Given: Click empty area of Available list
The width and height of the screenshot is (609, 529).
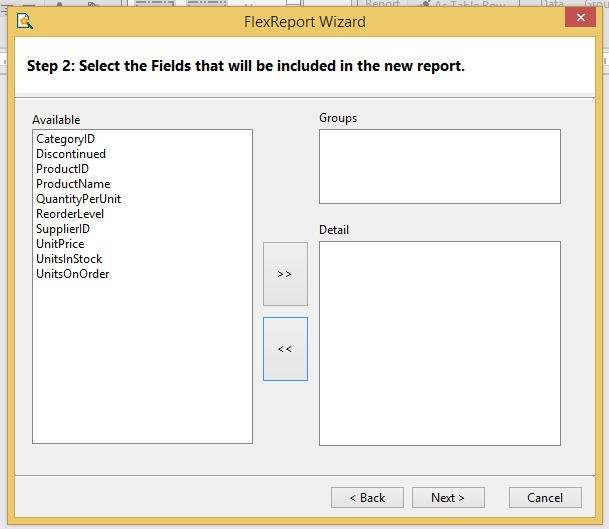Looking at the screenshot, I should 143,361.
